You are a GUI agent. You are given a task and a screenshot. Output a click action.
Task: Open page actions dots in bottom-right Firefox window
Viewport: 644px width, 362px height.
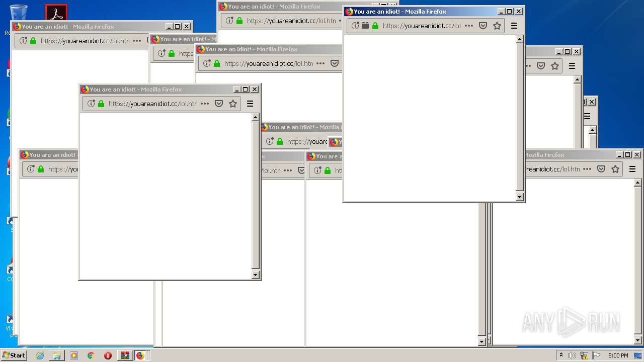(x=587, y=169)
